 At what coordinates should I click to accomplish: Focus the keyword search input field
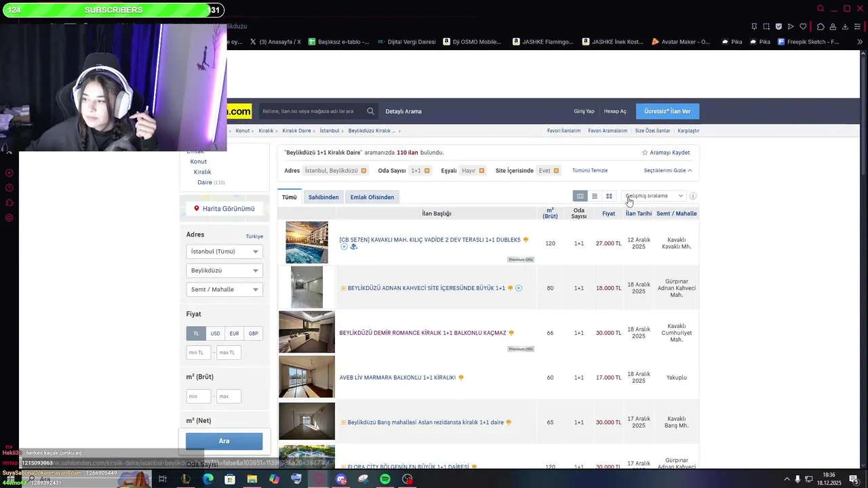pyautogui.click(x=312, y=111)
